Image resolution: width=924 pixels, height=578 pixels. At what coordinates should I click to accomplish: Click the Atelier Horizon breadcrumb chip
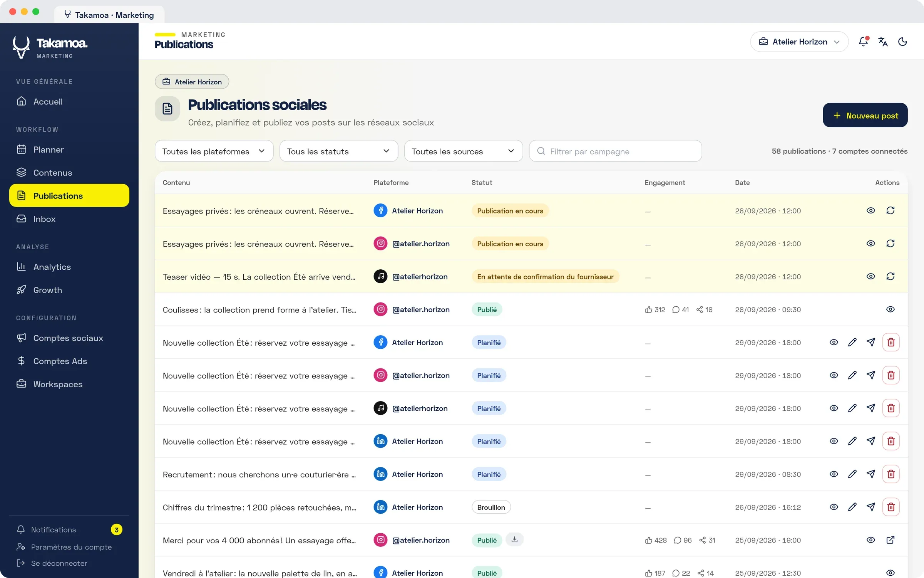point(192,82)
